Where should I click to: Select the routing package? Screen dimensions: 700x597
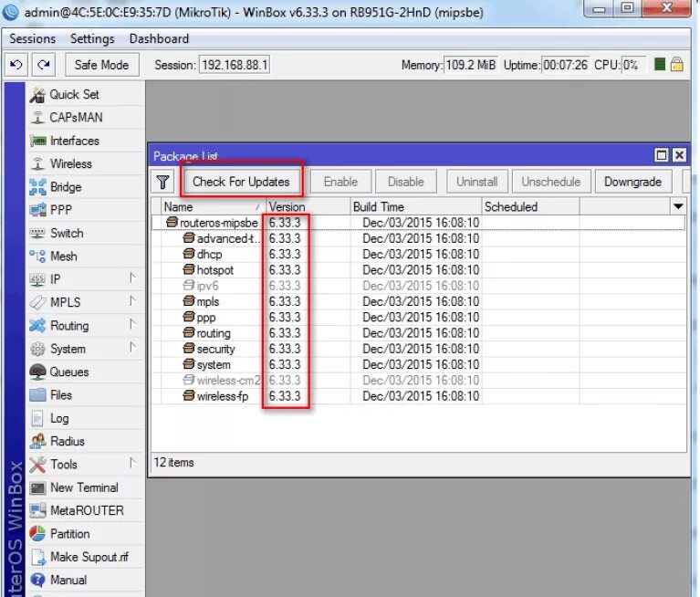418,333
